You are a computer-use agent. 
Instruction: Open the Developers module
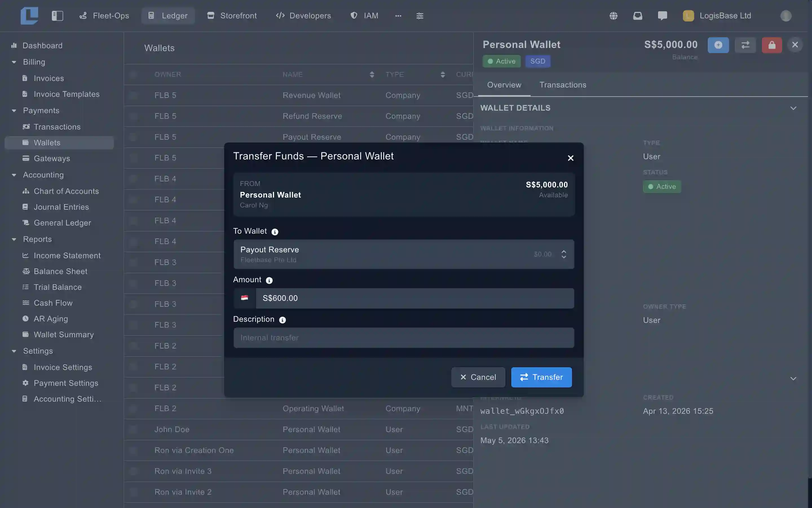[303, 16]
